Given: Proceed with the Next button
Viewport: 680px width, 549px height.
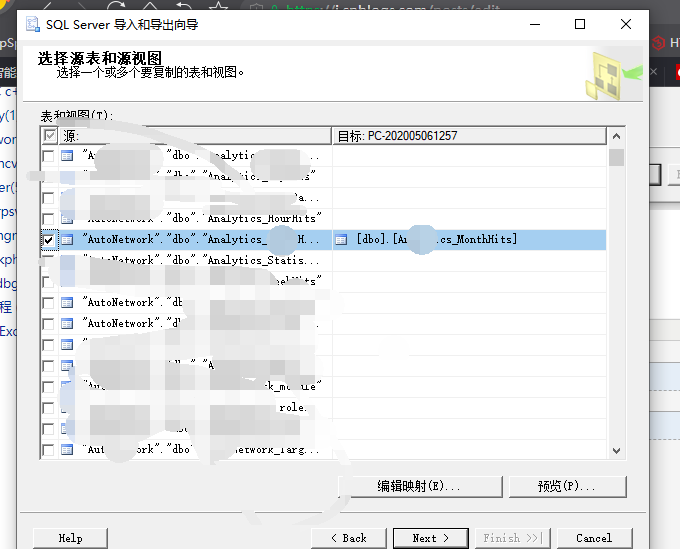Looking at the screenshot, I should 431,538.
